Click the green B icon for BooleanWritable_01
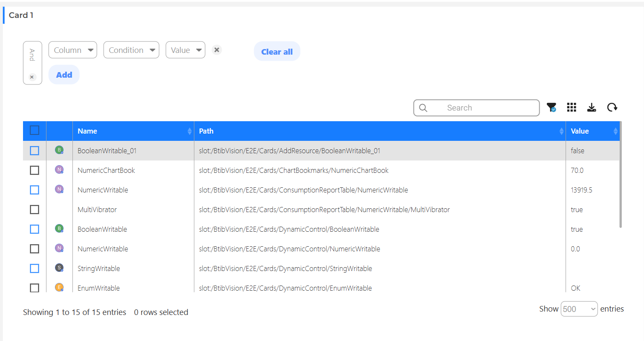 pyautogui.click(x=59, y=150)
